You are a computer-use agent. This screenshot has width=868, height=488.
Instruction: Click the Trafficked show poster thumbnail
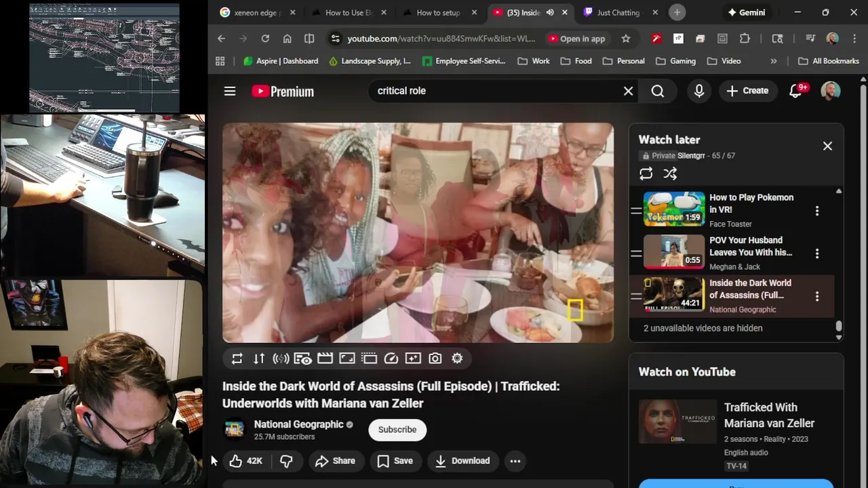tap(677, 422)
